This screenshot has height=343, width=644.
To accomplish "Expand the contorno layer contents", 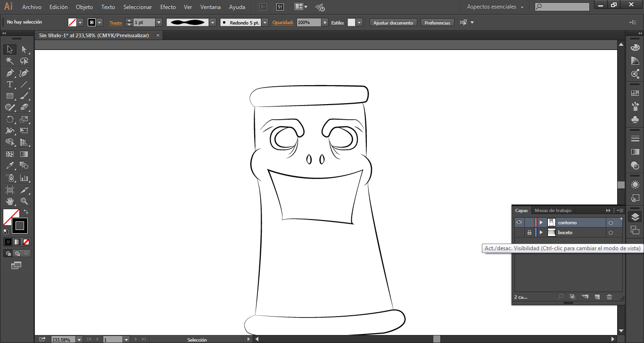I will (x=541, y=222).
